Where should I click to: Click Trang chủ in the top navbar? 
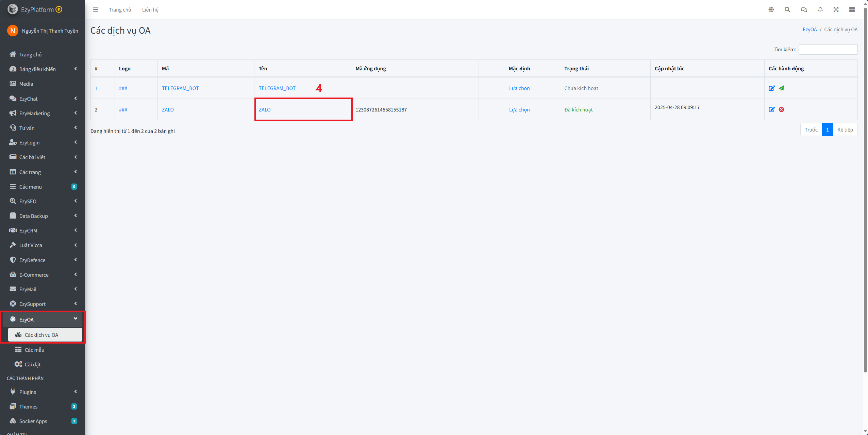tap(120, 10)
